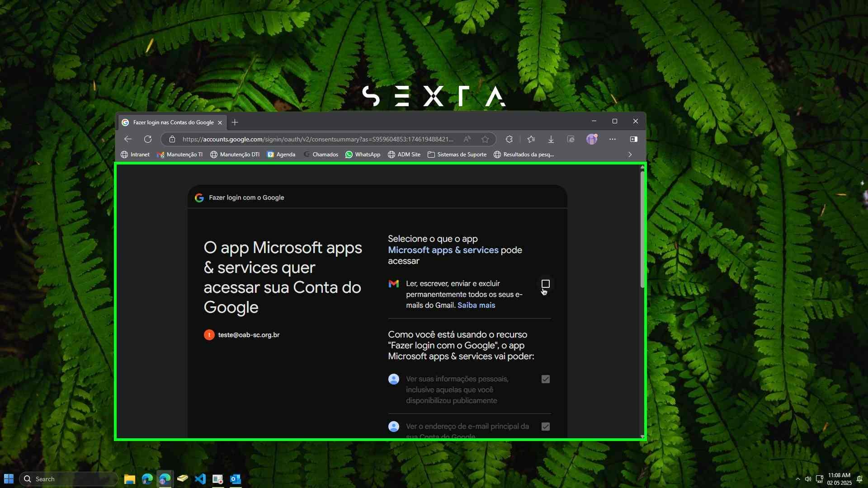Image resolution: width=868 pixels, height=488 pixels.
Task: Close the Fazer login nas Contas tab
Action: tap(220, 122)
